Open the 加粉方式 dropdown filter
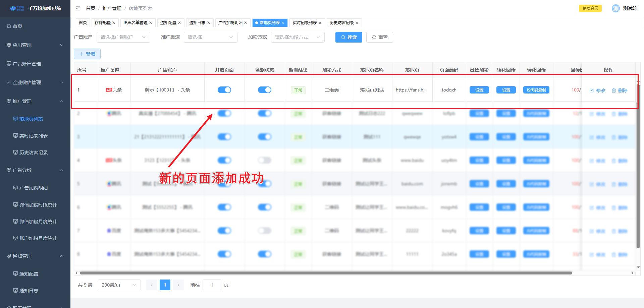 [x=298, y=37]
